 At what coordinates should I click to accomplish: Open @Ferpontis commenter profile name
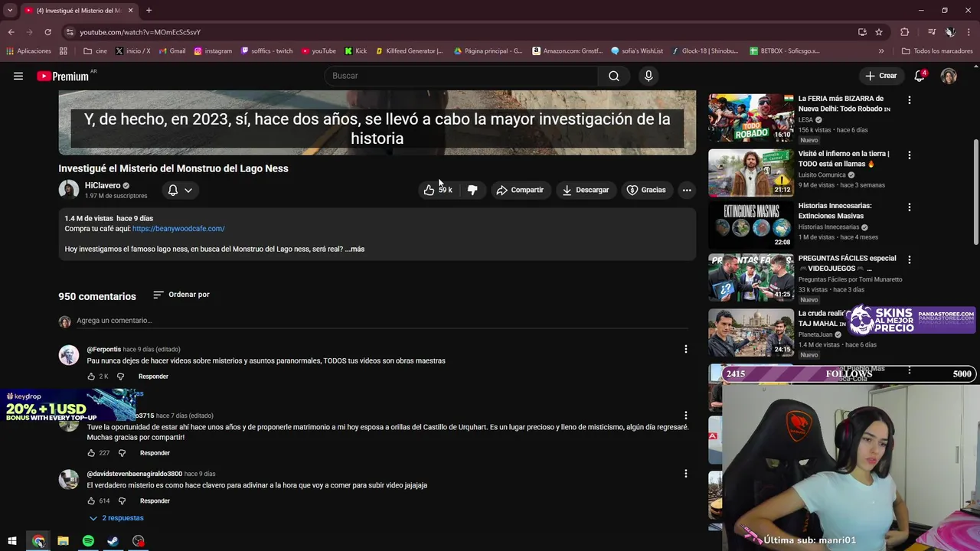click(103, 350)
